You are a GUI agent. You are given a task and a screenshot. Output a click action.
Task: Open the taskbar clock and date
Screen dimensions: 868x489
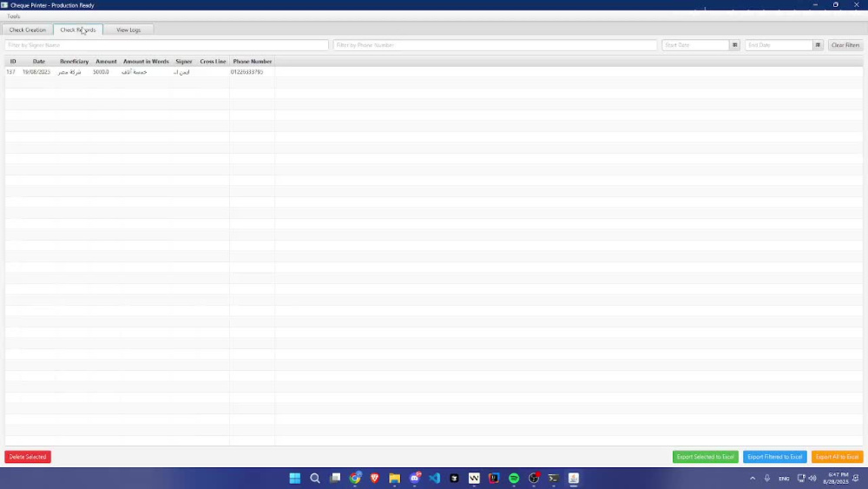(836, 479)
